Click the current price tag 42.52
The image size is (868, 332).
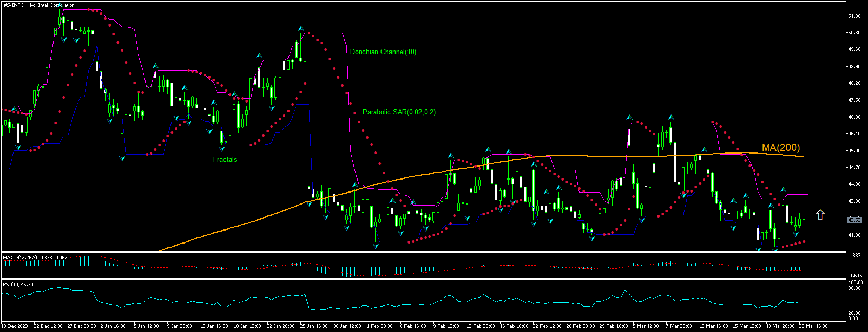(854, 220)
